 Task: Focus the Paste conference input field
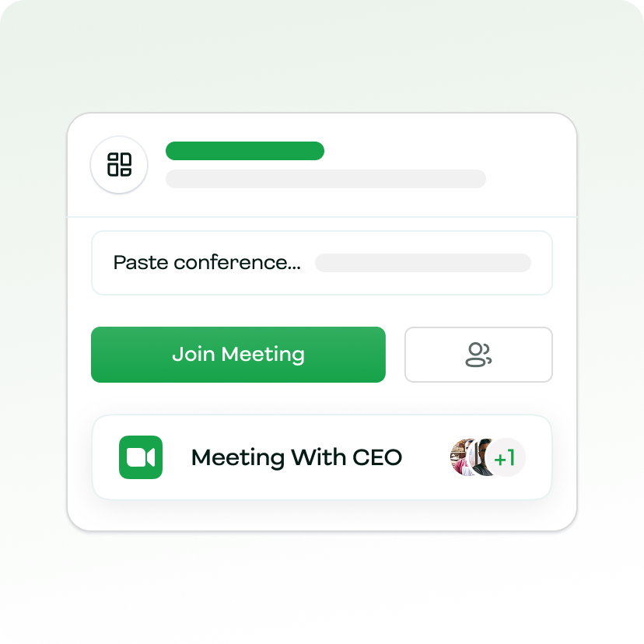pyautogui.click(x=322, y=263)
